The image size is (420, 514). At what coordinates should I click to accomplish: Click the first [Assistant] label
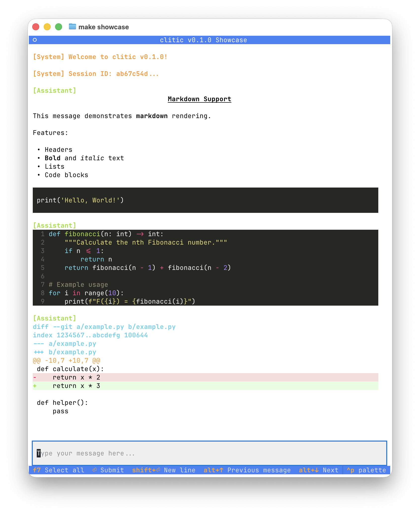(x=55, y=91)
